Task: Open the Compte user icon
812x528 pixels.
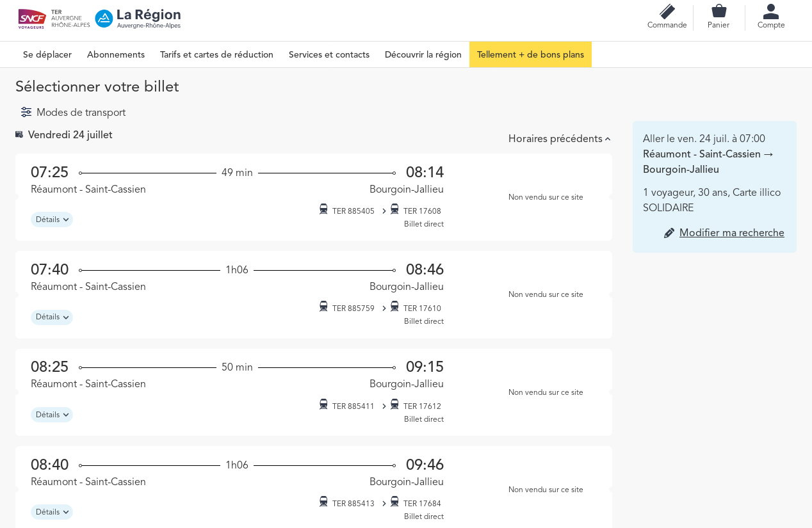Action: click(771, 12)
